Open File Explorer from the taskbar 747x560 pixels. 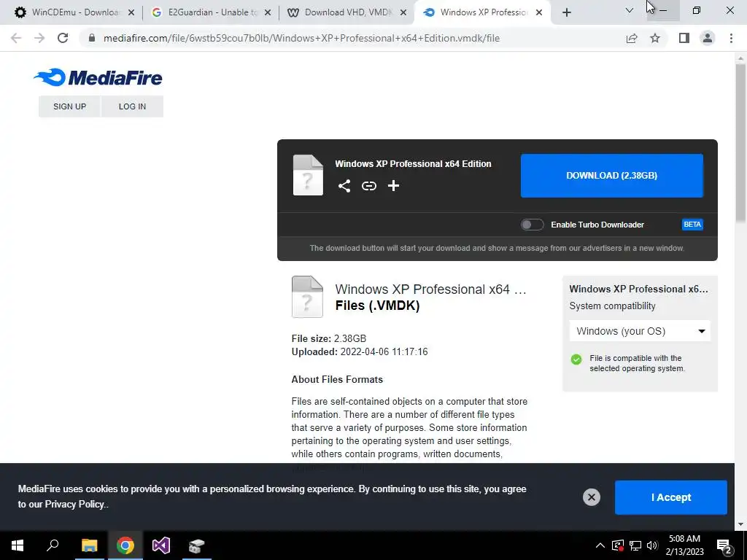tap(89, 545)
